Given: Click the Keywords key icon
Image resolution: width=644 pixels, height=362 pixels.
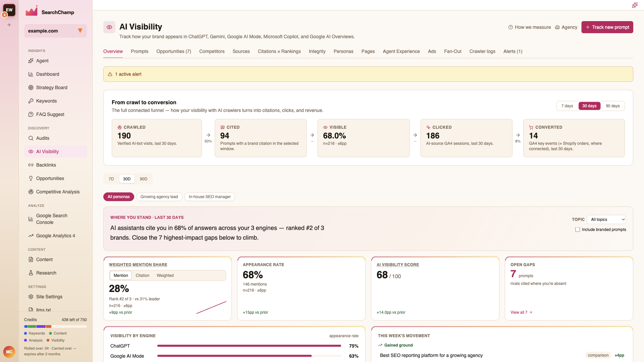Looking at the screenshot, I should pyautogui.click(x=31, y=101).
